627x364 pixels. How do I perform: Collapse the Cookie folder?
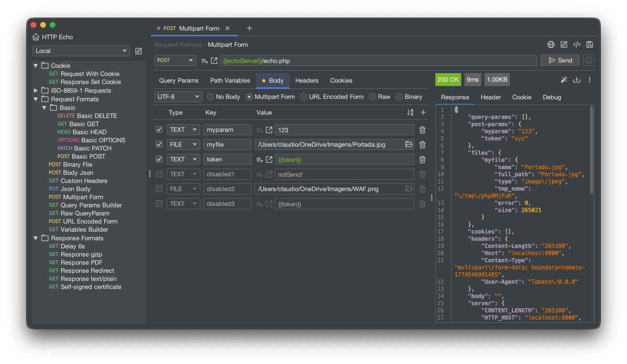point(35,65)
